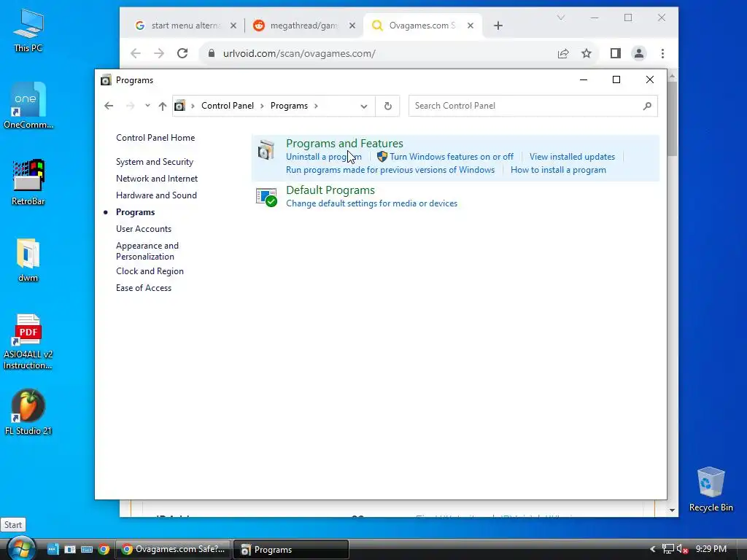Click the Default Programs icon
Viewport: 747px width, 560px height.
pyautogui.click(x=266, y=197)
